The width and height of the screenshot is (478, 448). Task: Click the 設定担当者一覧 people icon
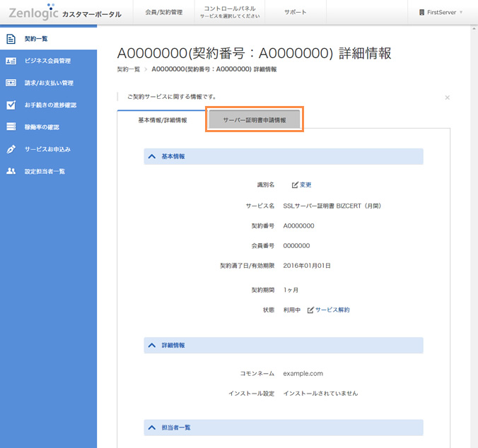point(11,171)
